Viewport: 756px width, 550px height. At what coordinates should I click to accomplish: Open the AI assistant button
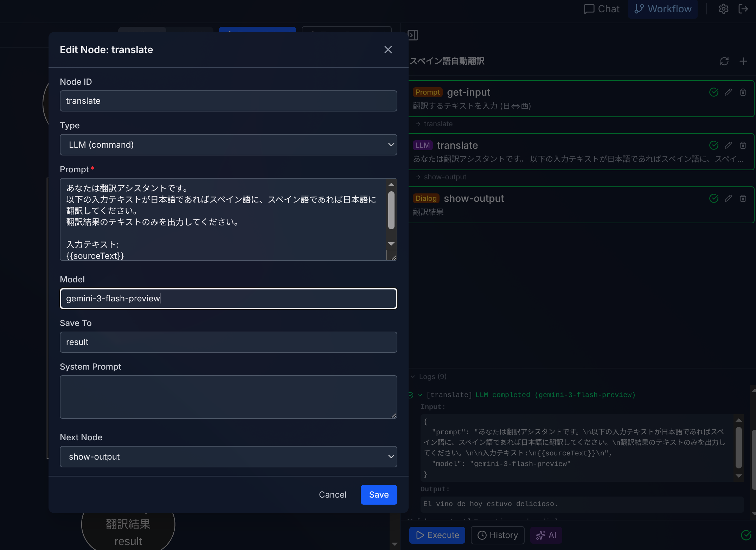(x=546, y=535)
